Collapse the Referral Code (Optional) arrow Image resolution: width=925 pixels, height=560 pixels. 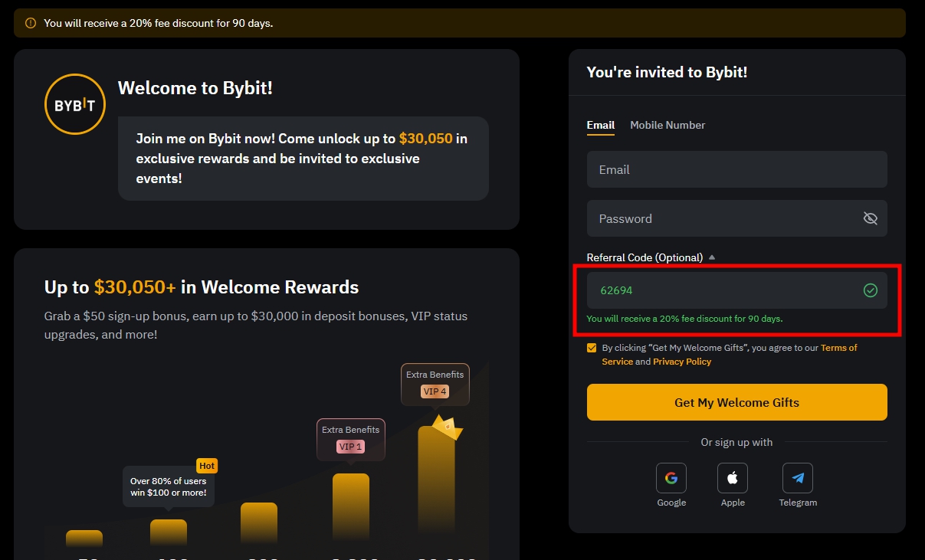click(x=712, y=257)
